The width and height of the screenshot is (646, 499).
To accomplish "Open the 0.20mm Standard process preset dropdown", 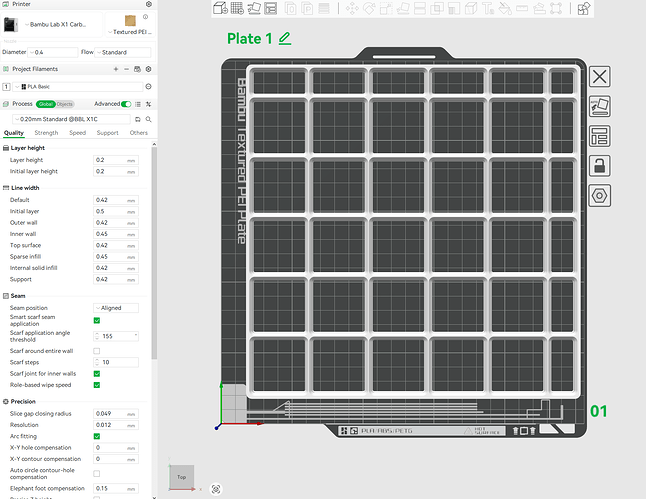I will pyautogui.click(x=72, y=119).
